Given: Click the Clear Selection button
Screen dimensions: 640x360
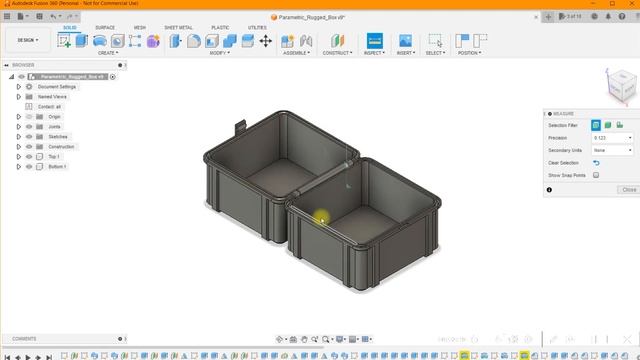Looking at the screenshot, I should pos(596,163).
